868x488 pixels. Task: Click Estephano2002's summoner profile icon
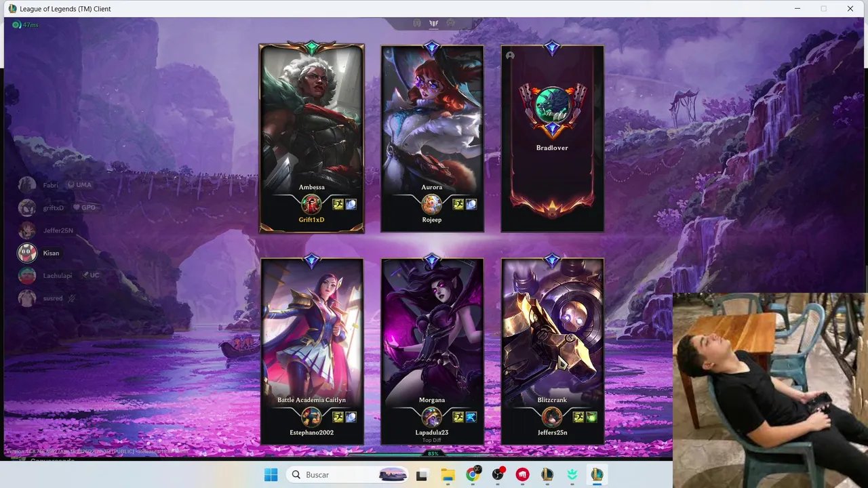(311, 417)
